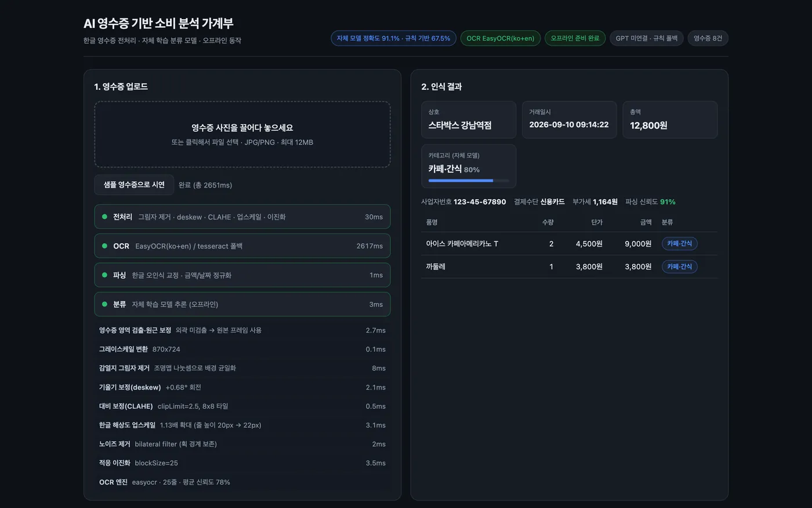Click the 2. 인식 결과 section heading
Viewport: 812px width, 508px height.
pos(441,87)
